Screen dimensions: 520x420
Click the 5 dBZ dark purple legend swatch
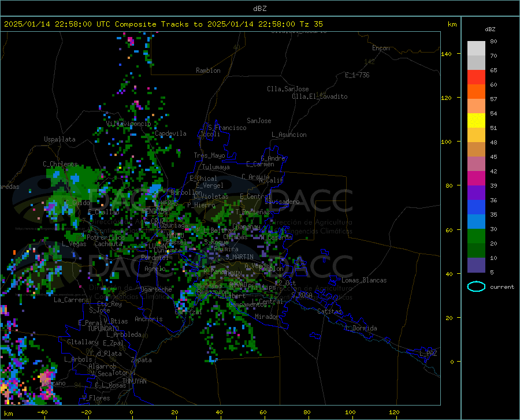pos(476,265)
